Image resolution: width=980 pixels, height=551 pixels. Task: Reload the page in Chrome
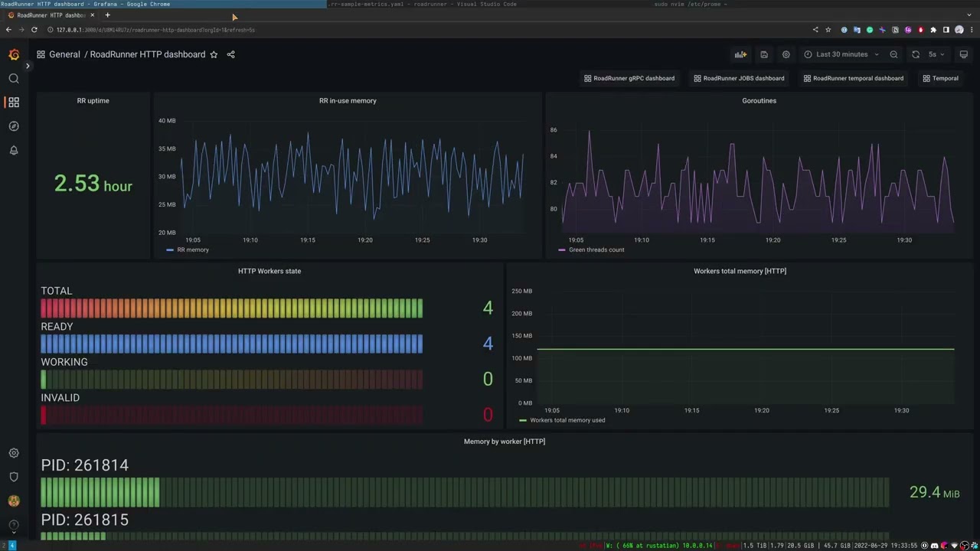(34, 30)
